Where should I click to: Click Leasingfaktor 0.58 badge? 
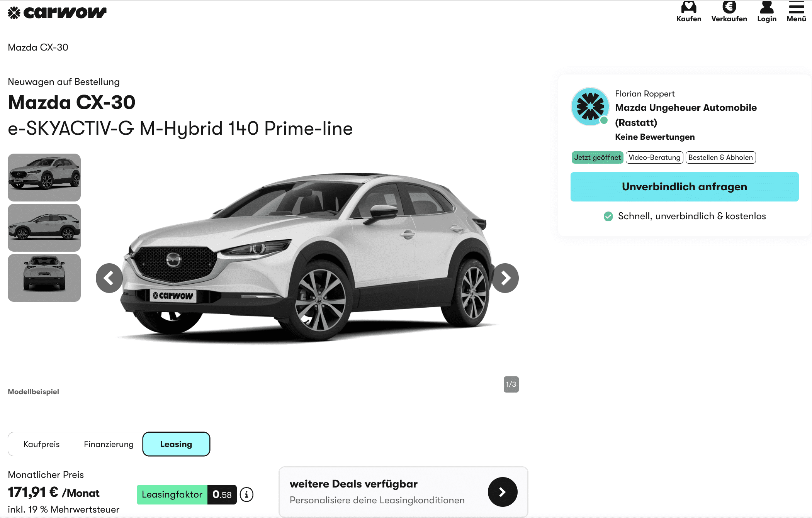[187, 494]
